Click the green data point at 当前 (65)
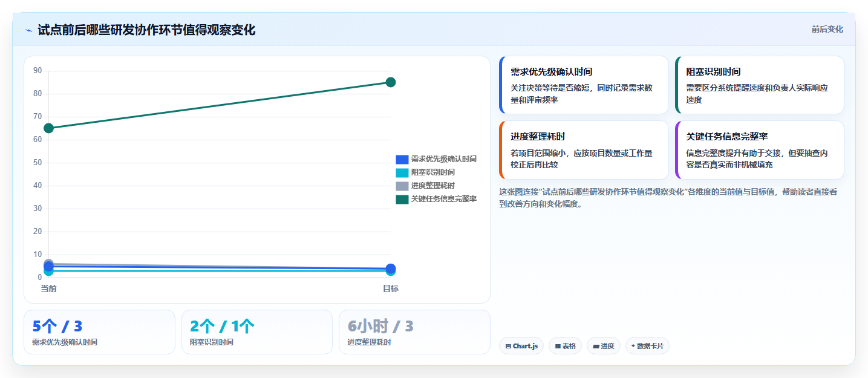Viewport: 868px width, 378px height. [x=48, y=128]
